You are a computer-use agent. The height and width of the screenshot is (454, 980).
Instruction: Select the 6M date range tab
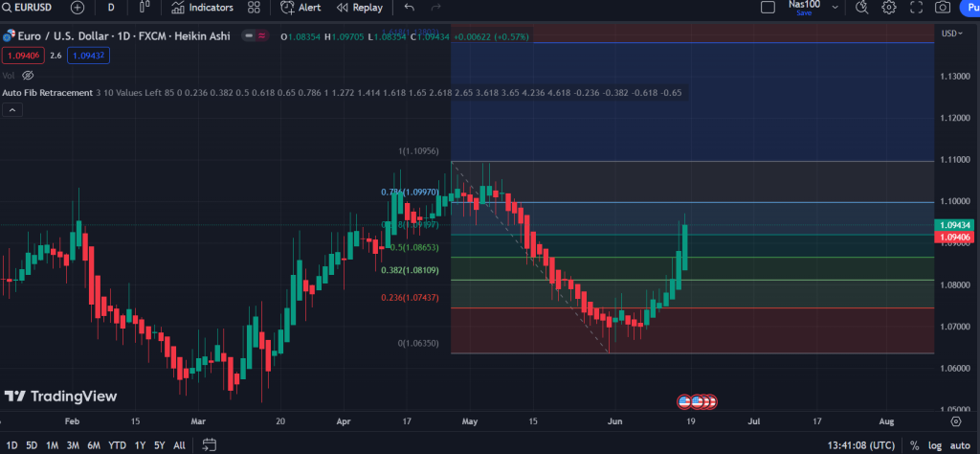click(94, 445)
